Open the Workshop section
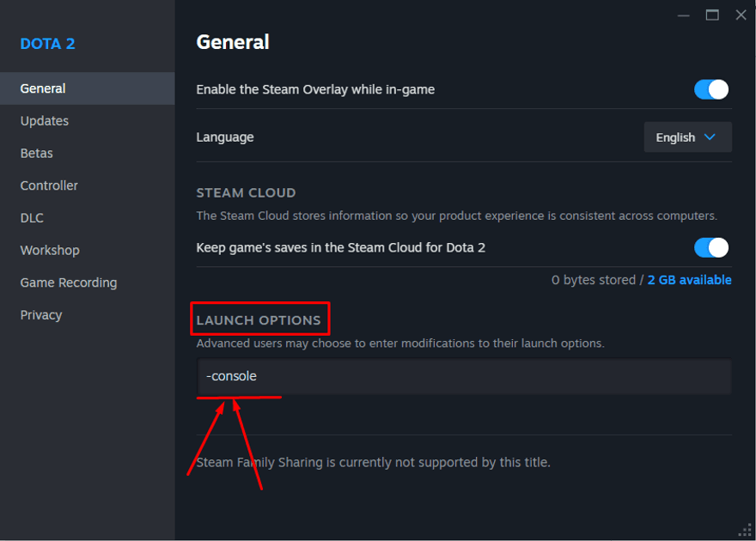756x541 pixels. (49, 250)
